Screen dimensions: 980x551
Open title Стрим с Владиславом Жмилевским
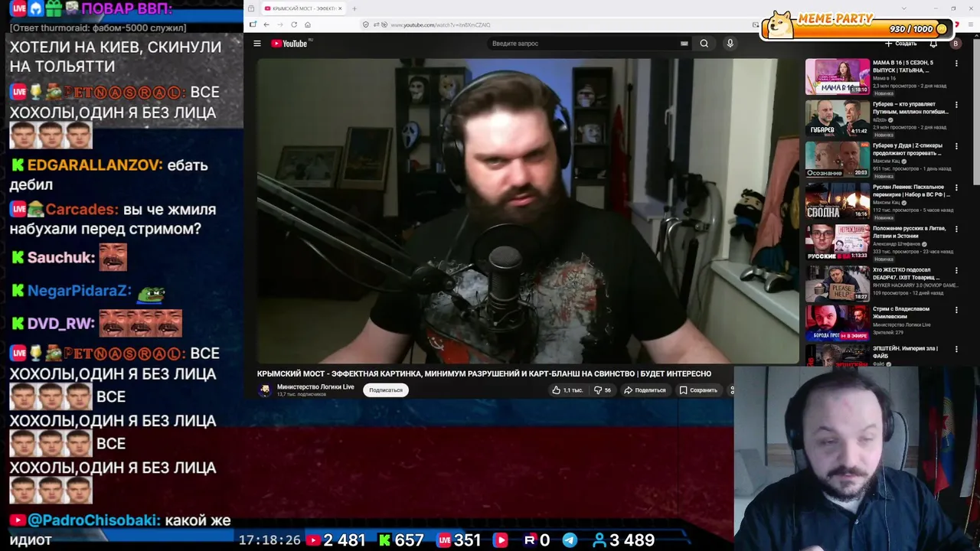[x=901, y=312]
